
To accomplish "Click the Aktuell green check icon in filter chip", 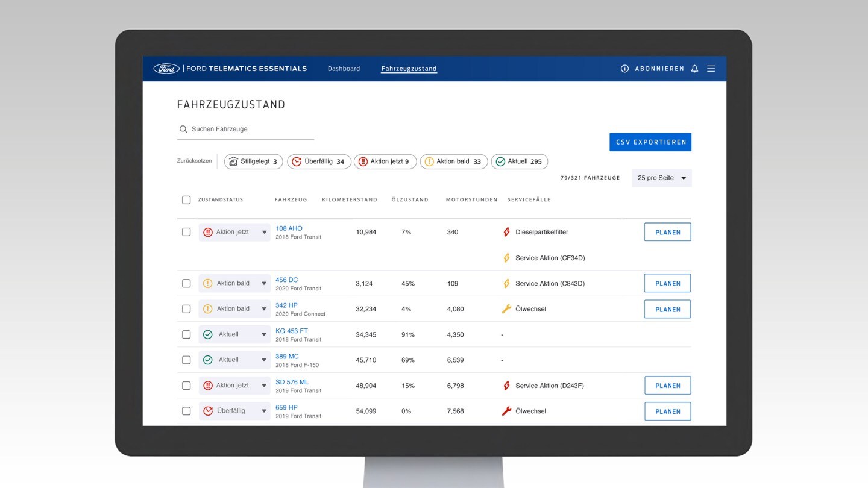I will pos(500,161).
